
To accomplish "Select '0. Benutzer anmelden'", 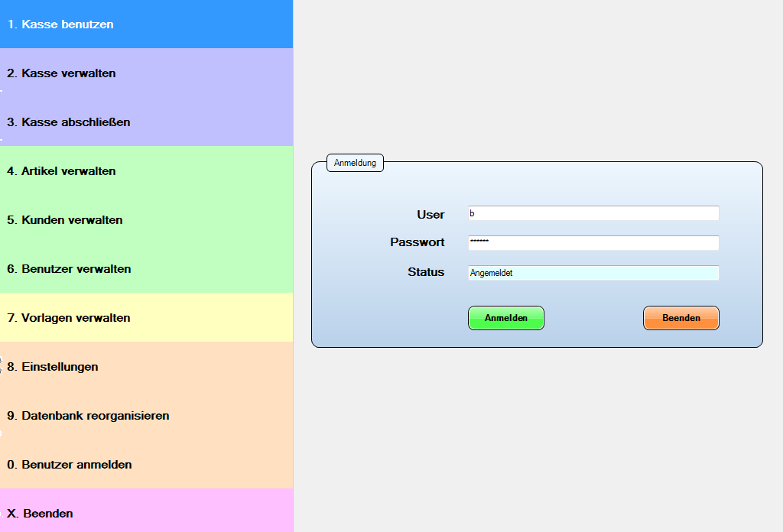I will [146, 464].
